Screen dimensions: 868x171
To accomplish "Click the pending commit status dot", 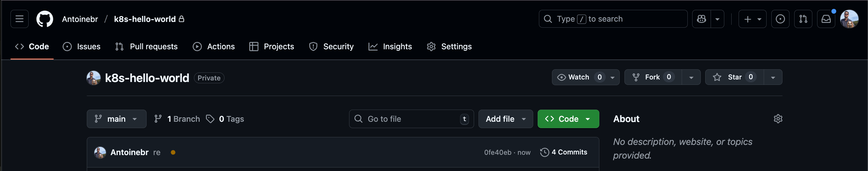I will pyautogui.click(x=173, y=153).
